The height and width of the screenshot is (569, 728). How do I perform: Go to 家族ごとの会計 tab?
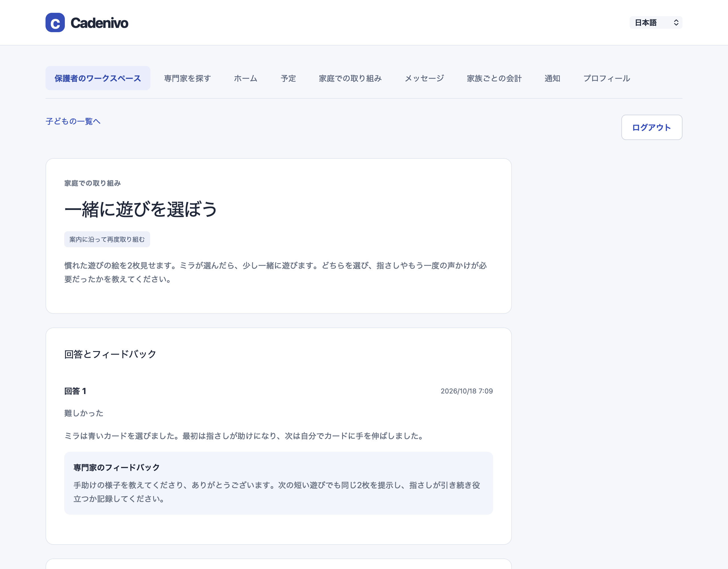point(494,78)
